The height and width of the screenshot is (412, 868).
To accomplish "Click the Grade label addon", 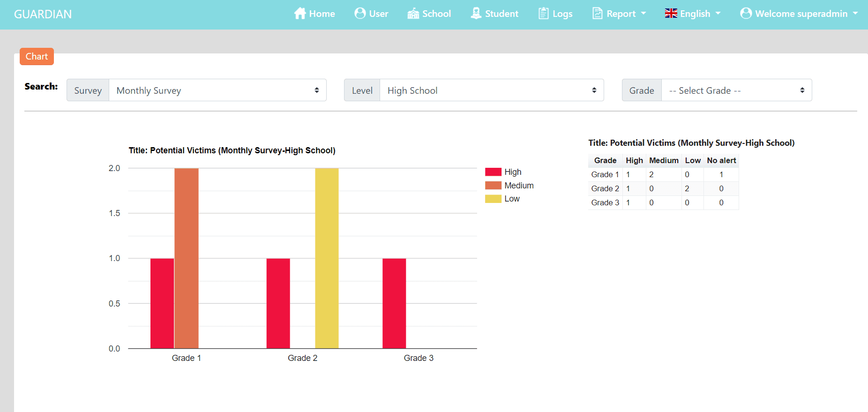I will 642,90.
